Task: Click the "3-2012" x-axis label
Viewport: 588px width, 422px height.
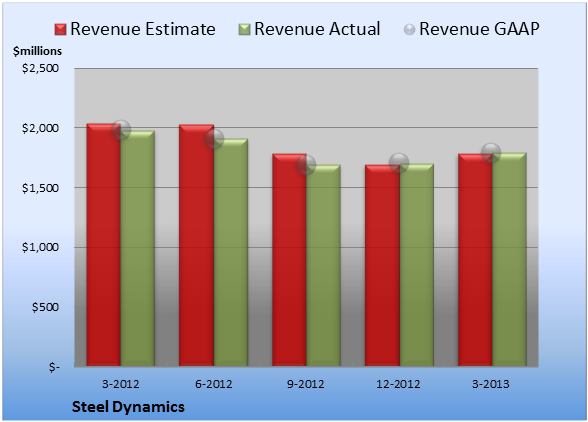Action: pos(121,384)
